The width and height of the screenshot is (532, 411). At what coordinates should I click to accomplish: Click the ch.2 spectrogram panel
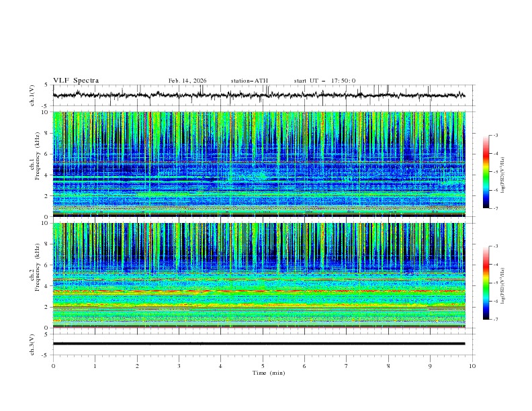coord(259,275)
